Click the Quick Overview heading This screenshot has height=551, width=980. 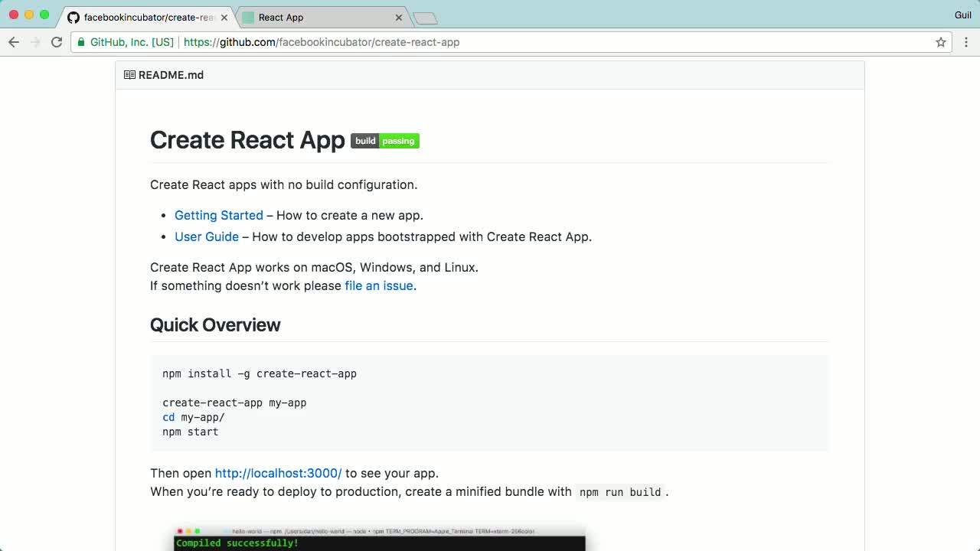click(x=215, y=324)
